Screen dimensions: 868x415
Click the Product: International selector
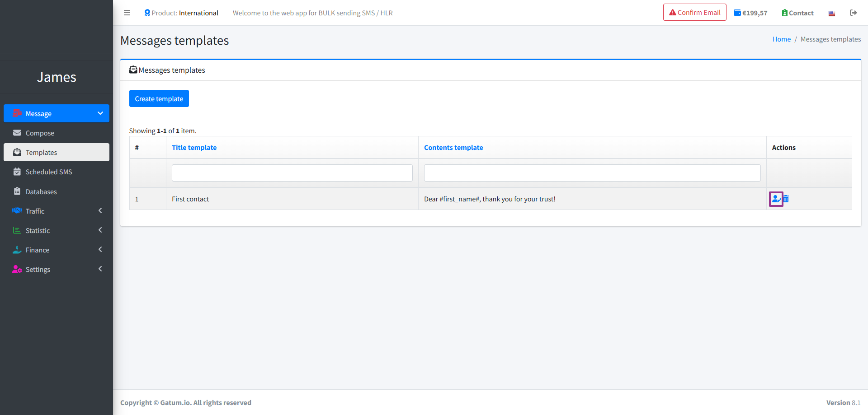pos(181,13)
